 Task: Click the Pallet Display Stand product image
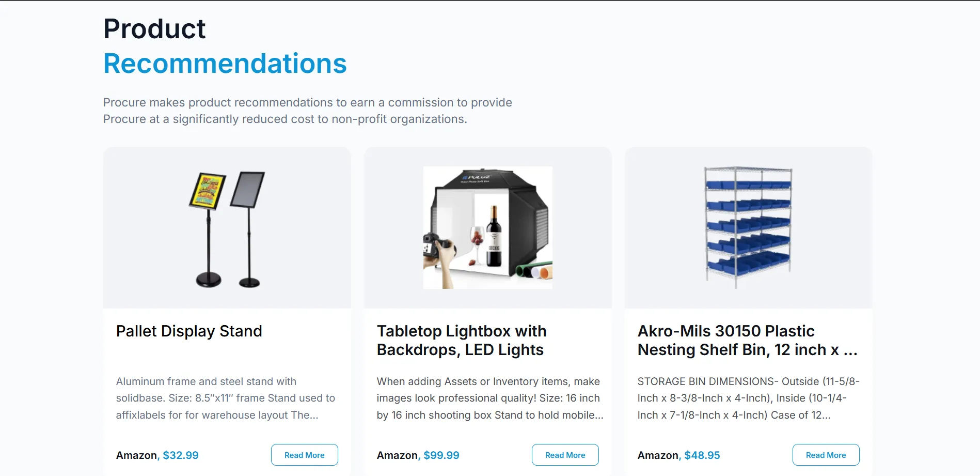coord(227,229)
